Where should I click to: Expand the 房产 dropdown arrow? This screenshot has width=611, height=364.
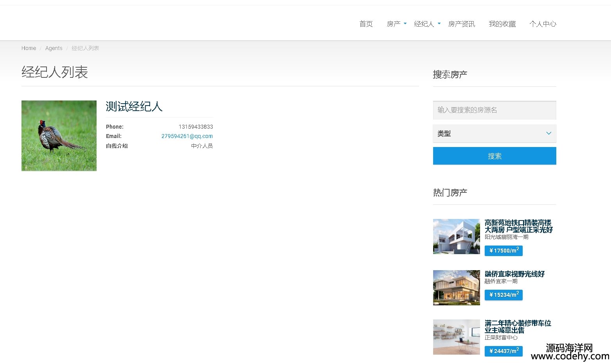(405, 24)
